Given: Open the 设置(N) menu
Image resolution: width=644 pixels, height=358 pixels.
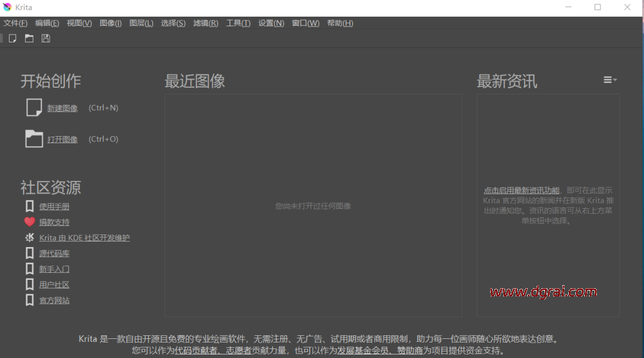Looking at the screenshot, I should pos(271,23).
